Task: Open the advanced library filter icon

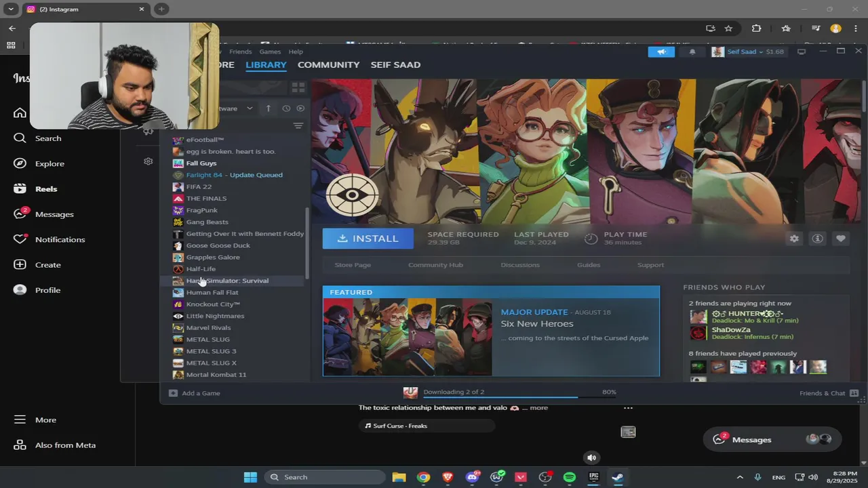Action: (298, 126)
